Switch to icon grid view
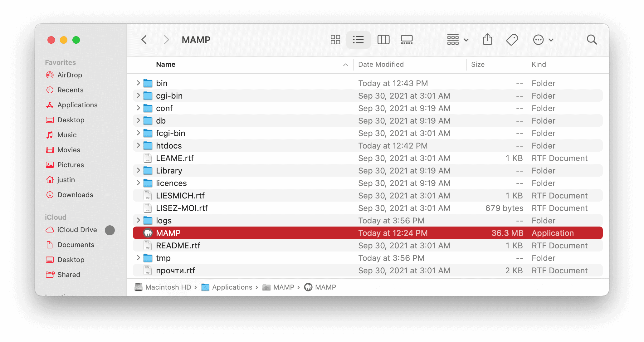Image resolution: width=644 pixels, height=342 pixels. pyautogui.click(x=335, y=40)
